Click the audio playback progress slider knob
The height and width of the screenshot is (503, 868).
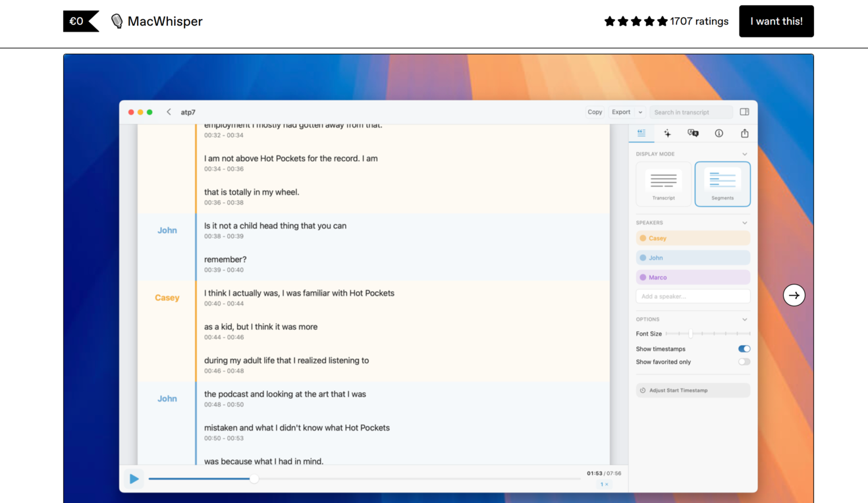(254, 479)
